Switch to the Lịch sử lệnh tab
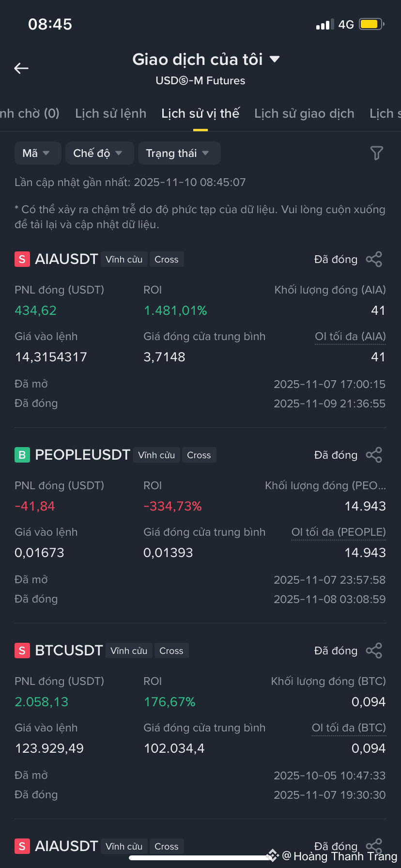401x868 pixels. pyautogui.click(x=110, y=113)
